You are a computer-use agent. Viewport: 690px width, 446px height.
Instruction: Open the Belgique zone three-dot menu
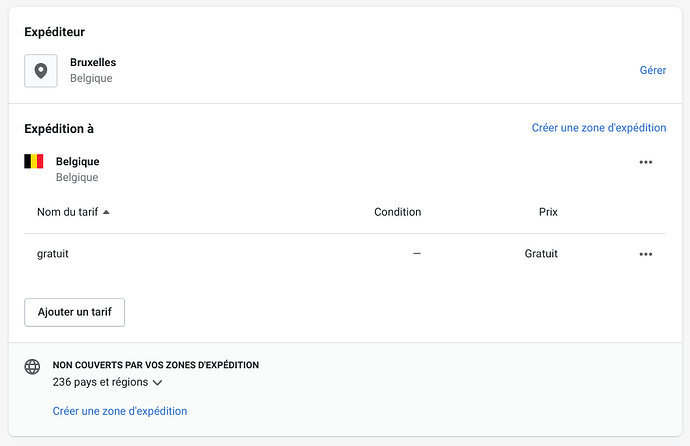[645, 162]
